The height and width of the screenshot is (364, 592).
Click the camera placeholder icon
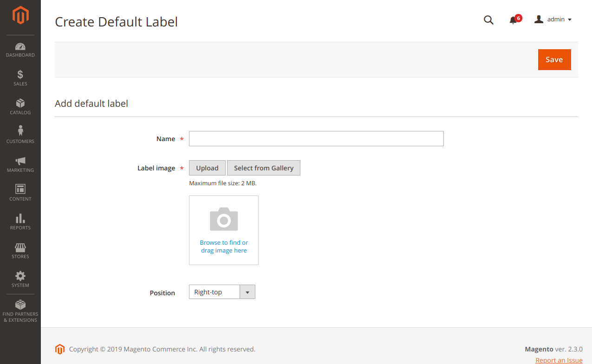224,219
